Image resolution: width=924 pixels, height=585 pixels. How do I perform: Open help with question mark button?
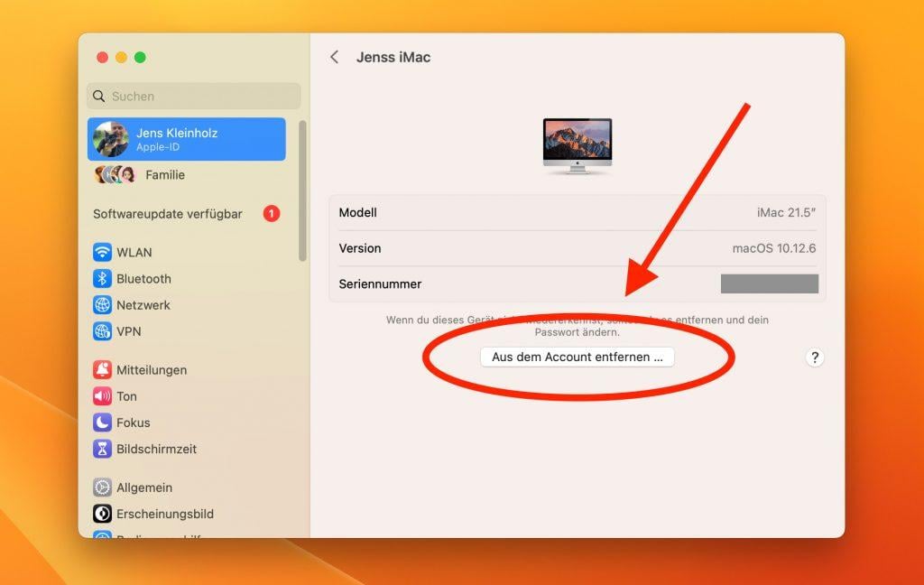click(x=815, y=357)
